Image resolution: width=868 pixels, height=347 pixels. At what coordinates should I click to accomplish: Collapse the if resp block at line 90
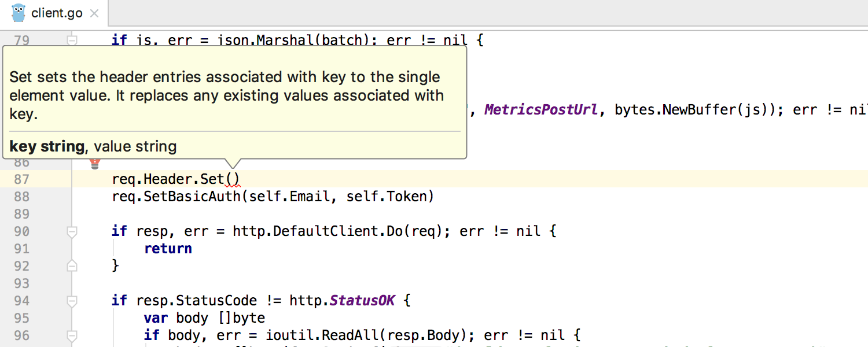pyautogui.click(x=72, y=231)
